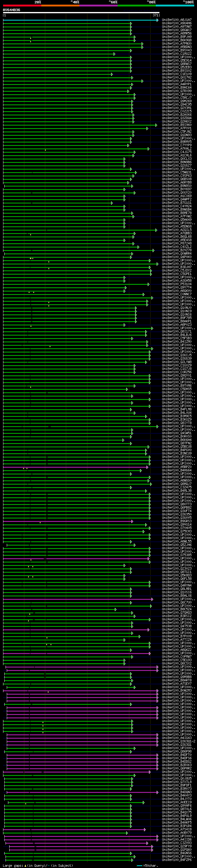Click the green ~80% identity legend segment
The image size is (197, 868).
click(x=137, y=6)
